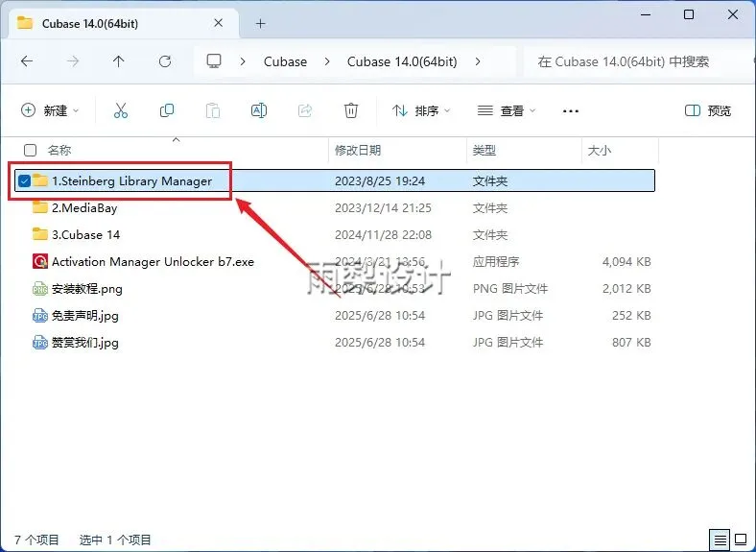Click the Back navigation arrow
Screen dimensions: 756x552
point(27,61)
